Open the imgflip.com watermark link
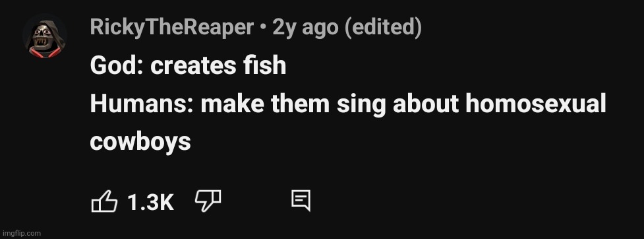 [x=21, y=233]
